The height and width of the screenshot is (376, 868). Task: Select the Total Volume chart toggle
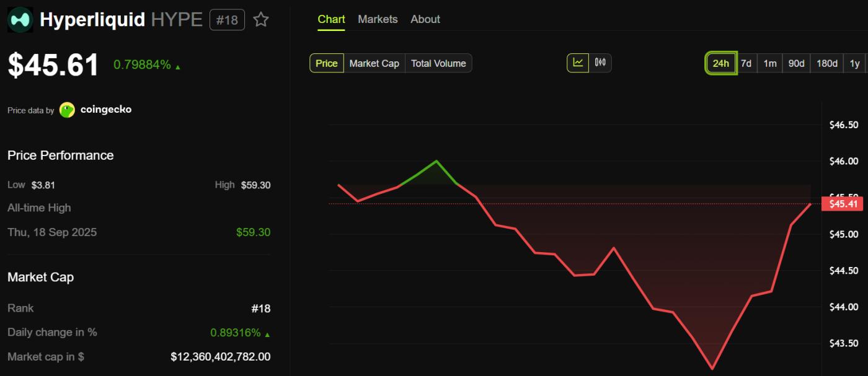[x=438, y=63]
